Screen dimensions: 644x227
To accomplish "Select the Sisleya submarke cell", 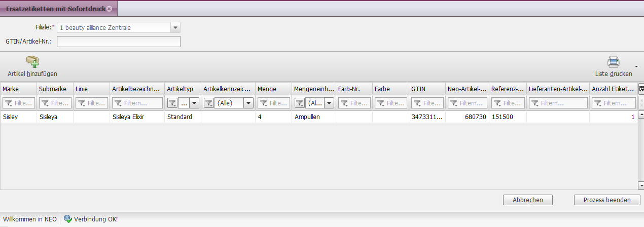I will coord(55,117).
